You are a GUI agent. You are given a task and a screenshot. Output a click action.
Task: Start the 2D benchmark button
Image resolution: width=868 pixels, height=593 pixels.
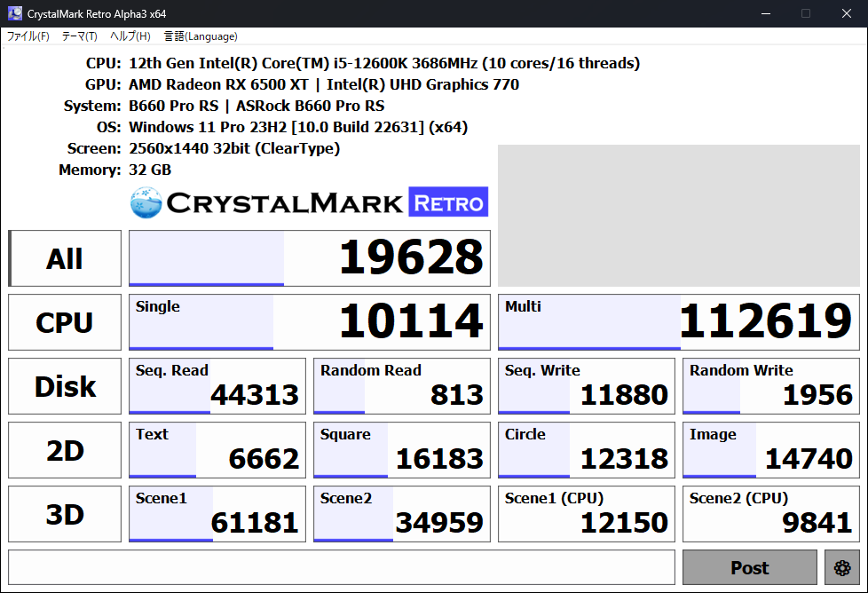(65, 450)
